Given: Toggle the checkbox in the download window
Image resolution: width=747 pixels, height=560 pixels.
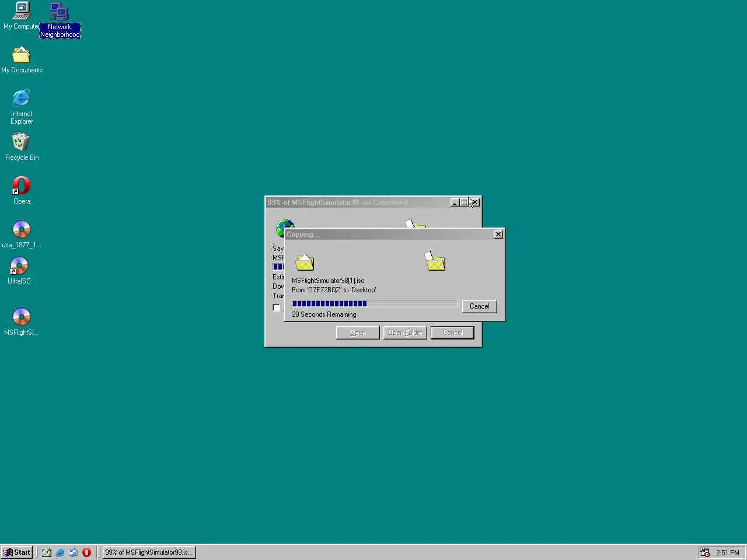Looking at the screenshot, I should (x=277, y=308).
